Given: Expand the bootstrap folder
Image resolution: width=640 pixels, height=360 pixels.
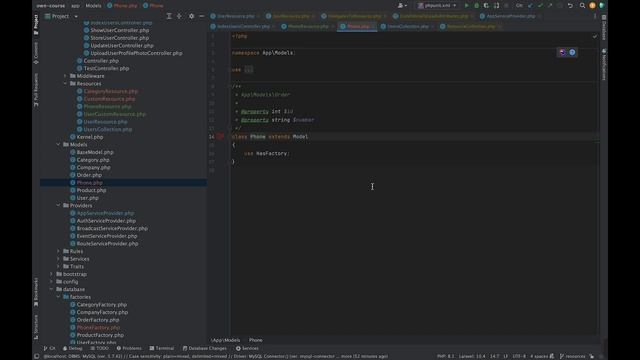Looking at the screenshot, I should pos(51,274).
